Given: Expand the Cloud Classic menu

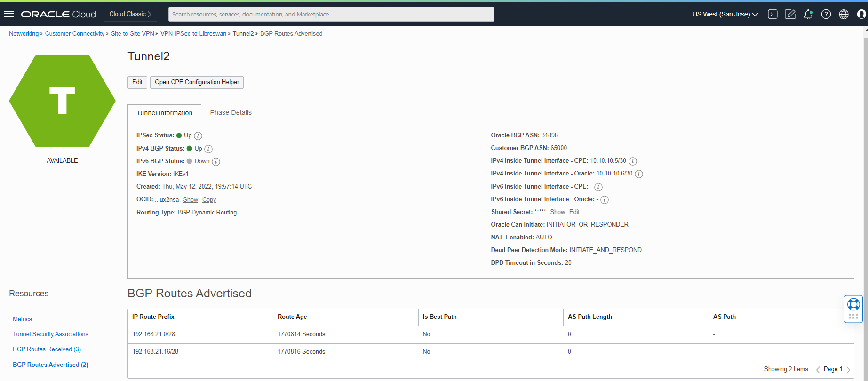Looking at the screenshot, I should [x=130, y=14].
